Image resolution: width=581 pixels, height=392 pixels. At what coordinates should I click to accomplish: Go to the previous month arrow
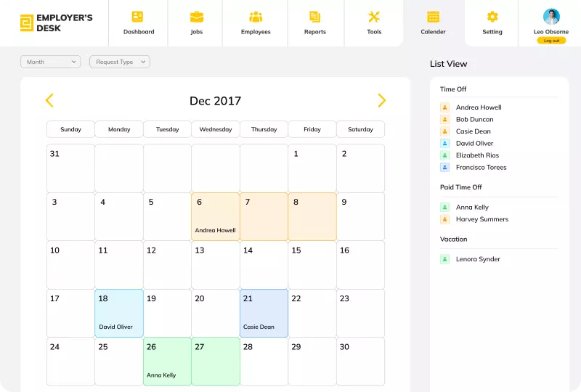pos(49,101)
